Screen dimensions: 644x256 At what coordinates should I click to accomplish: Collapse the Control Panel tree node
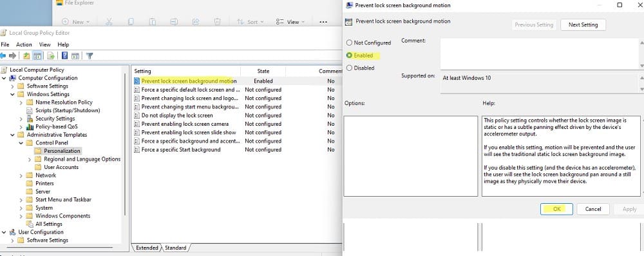(21, 143)
